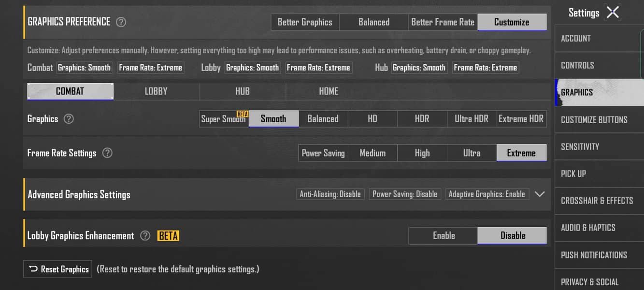644x290 pixels.
Task: Close Settings with the X icon
Action: tap(613, 13)
